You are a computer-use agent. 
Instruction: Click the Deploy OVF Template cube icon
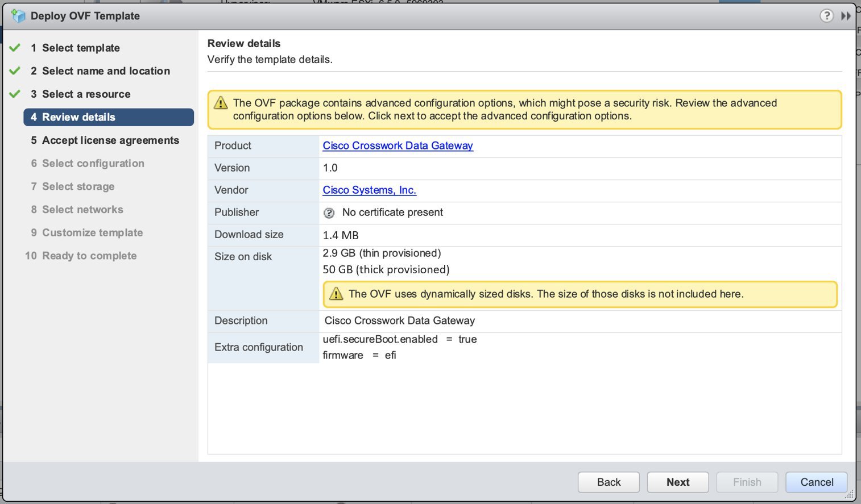click(18, 16)
